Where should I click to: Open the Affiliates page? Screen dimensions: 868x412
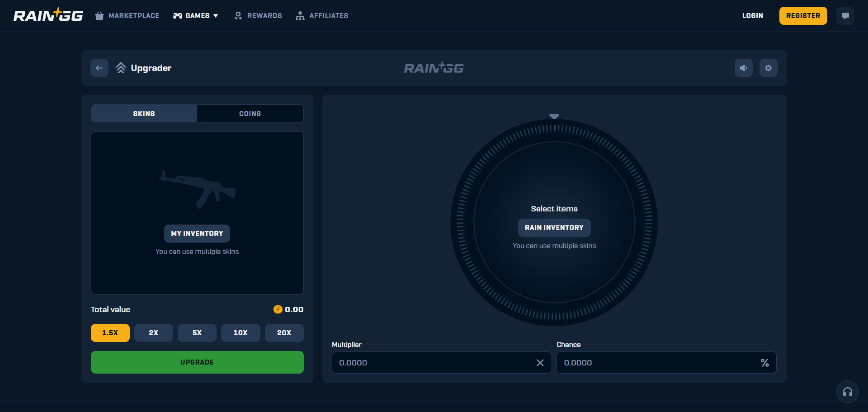pos(322,16)
